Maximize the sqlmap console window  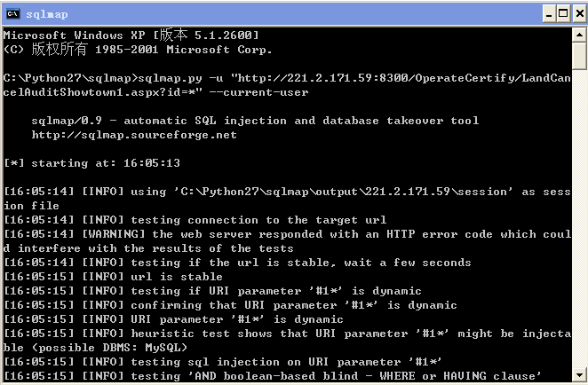(564, 14)
